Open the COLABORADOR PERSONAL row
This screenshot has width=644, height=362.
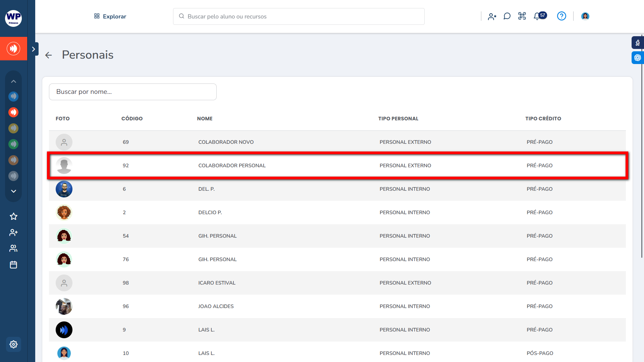click(x=232, y=166)
